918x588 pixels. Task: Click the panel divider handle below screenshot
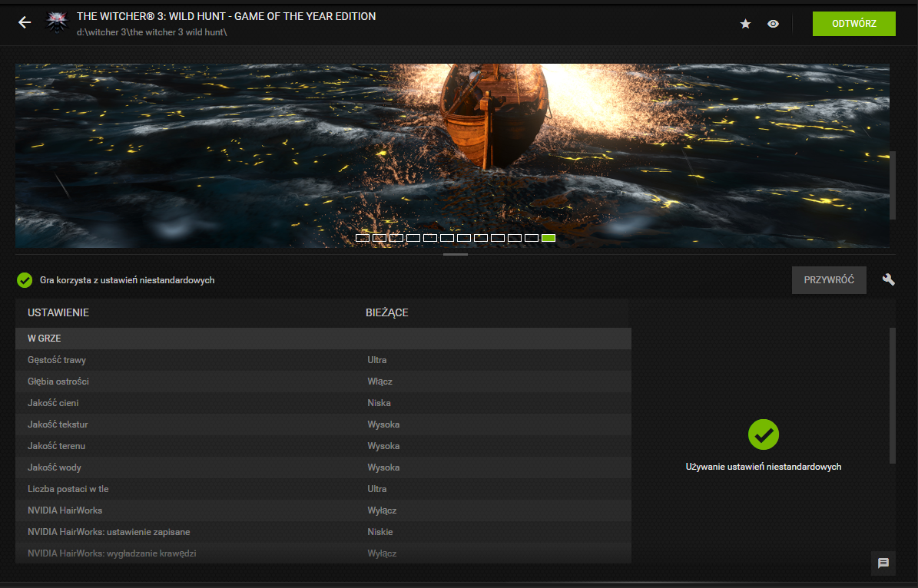pyautogui.click(x=456, y=255)
